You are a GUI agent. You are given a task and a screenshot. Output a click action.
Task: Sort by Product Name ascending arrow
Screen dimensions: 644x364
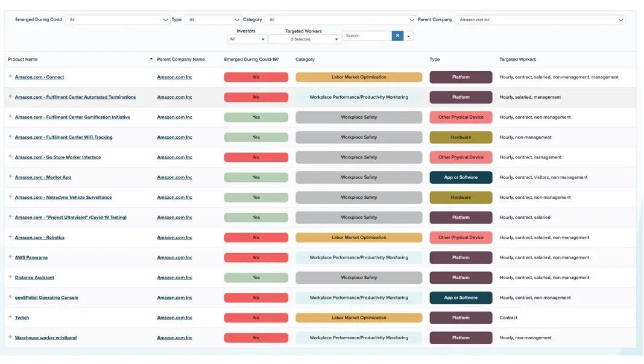pos(151,59)
